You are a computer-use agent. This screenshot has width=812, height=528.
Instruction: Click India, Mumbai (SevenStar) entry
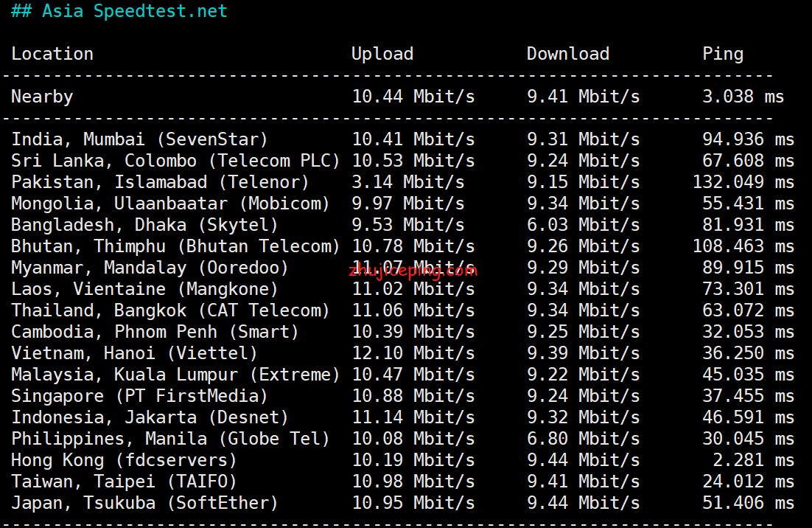pyautogui.click(x=139, y=139)
